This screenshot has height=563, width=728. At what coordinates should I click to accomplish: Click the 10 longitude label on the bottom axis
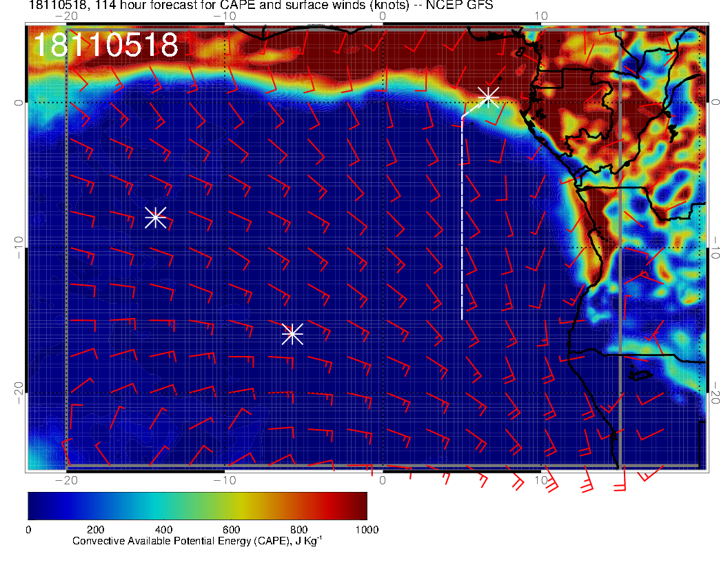pos(541,480)
